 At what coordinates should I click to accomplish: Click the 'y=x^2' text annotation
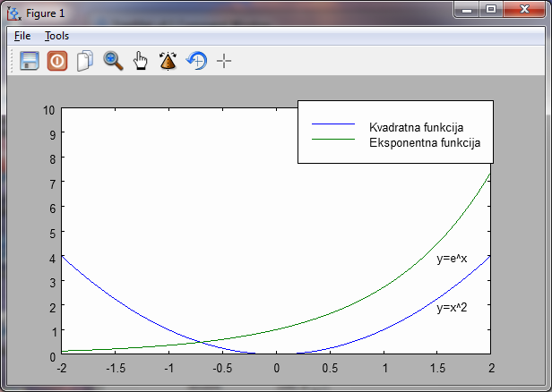coord(452,308)
